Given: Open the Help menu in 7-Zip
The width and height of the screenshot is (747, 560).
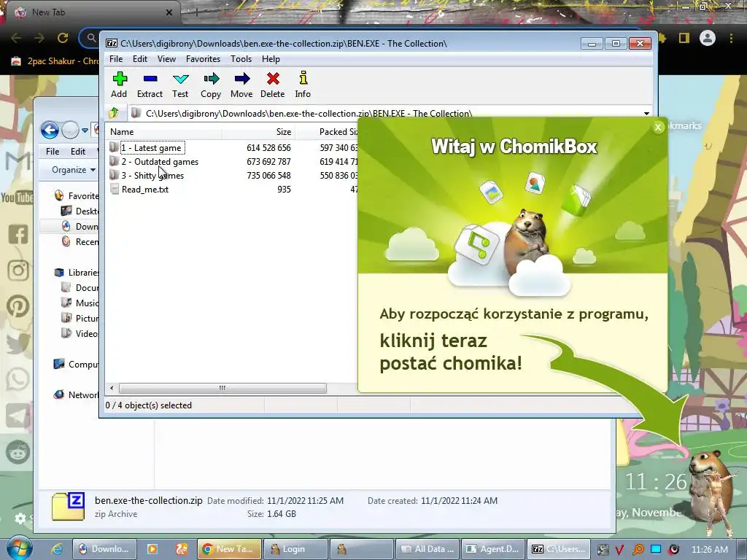Looking at the screenshot, I should click(x=271, y=59).
